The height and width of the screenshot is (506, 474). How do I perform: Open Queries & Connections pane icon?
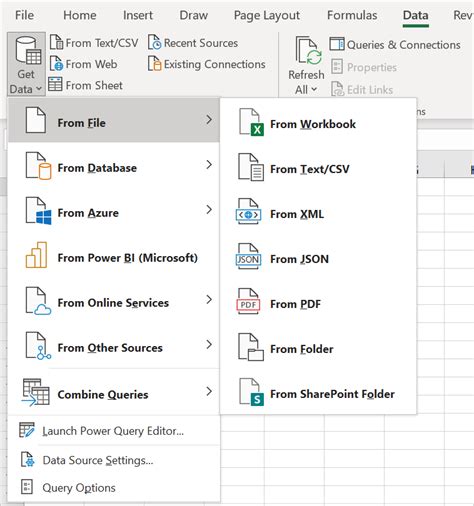(x=337, y=44)
